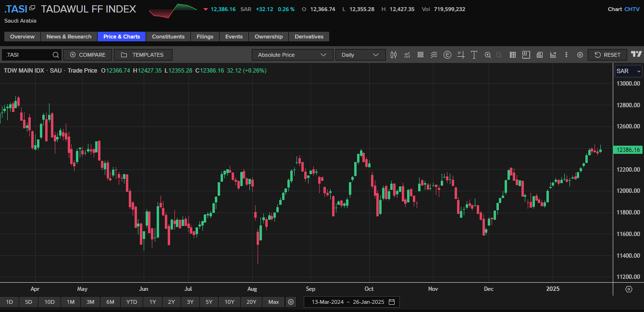Select the text annotation tool
Viewport: 644px width, 312px height.
point(474,55)
